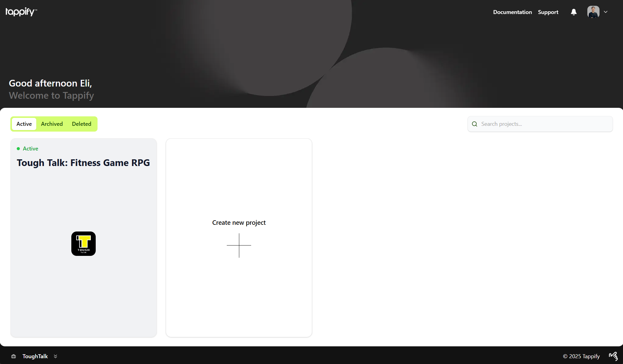The height and width of the screenshot is (364, 623).
Task: Open the Support link
Action: (x=548, y=12)
